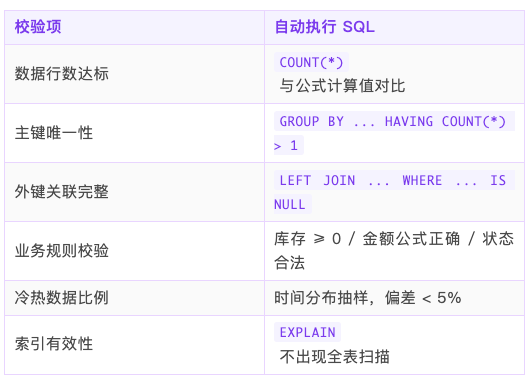Click the '> 1' code fragment
Image resolution: width=531 pixels, height=382 pixels.
(x=289, y=145)
